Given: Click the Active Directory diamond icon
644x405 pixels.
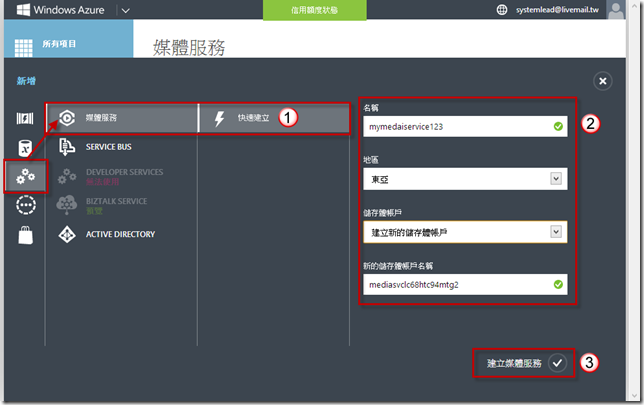Looking at the screenshot, I should (x=67, y=235).
